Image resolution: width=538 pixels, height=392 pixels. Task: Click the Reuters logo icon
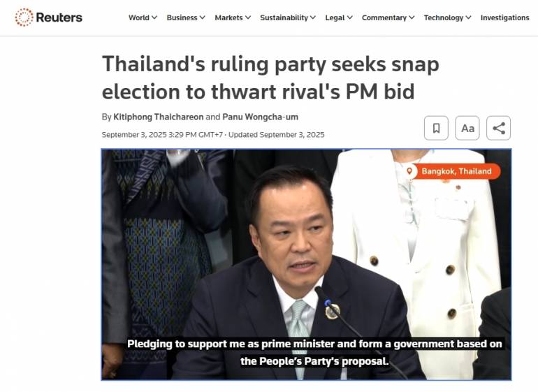(24, 17)
